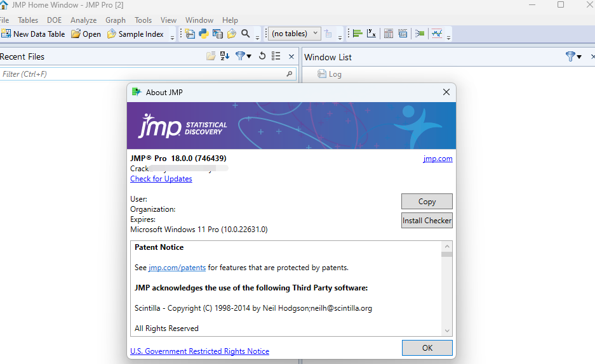
Task: Click the Install Checker button
Action: pyautogui.click(x=427, y=221)
